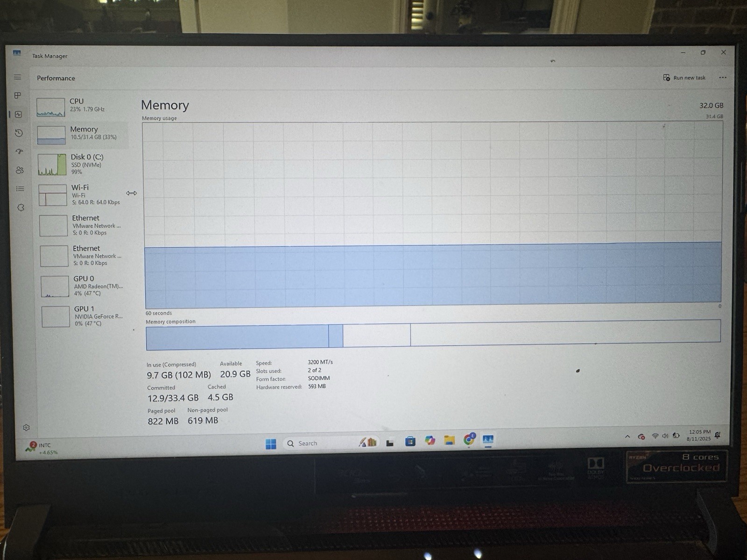
Task: Open the Startup apps page icon
Action: pos(19,151)
